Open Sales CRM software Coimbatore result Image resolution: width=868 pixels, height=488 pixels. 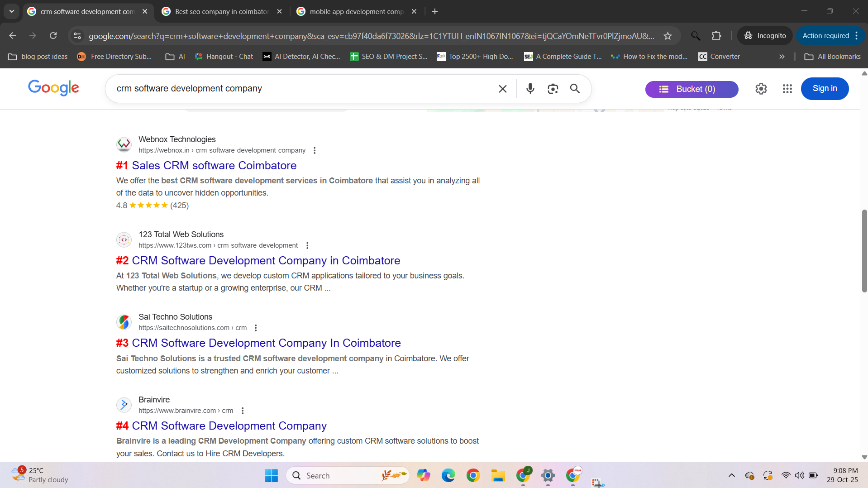coord(214,166)
